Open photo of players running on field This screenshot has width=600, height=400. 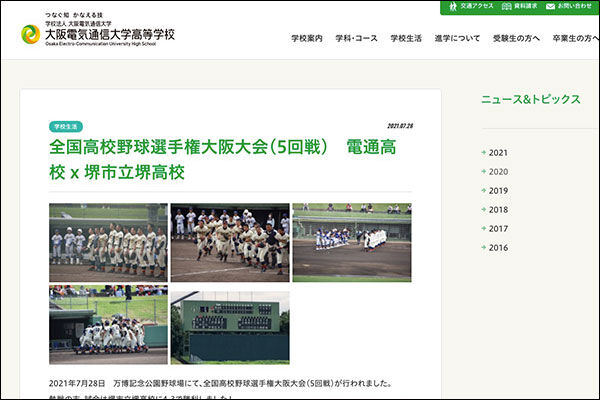pyautogui.click(x=230, y=243)
